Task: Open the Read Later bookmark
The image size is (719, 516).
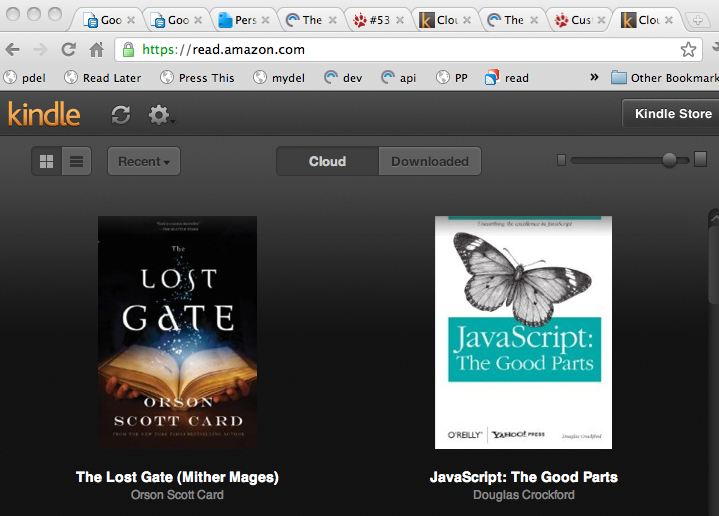Action: [102, 78]
